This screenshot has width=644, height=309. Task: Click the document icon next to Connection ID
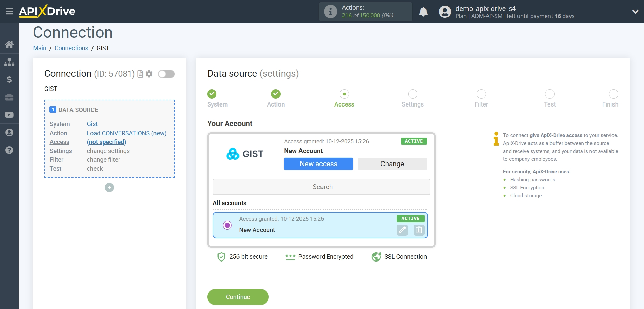tap(140, 74)
